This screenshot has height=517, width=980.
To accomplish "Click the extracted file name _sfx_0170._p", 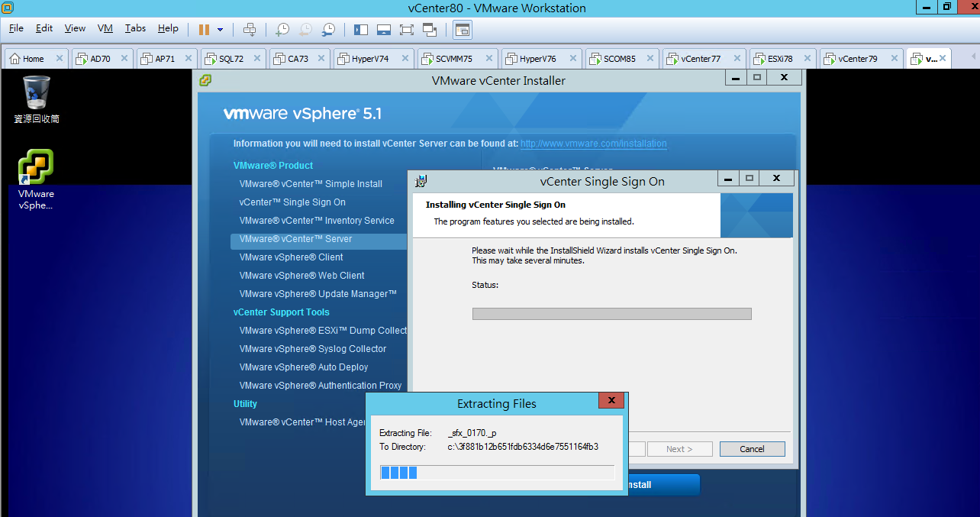I will tap(472, 433).
